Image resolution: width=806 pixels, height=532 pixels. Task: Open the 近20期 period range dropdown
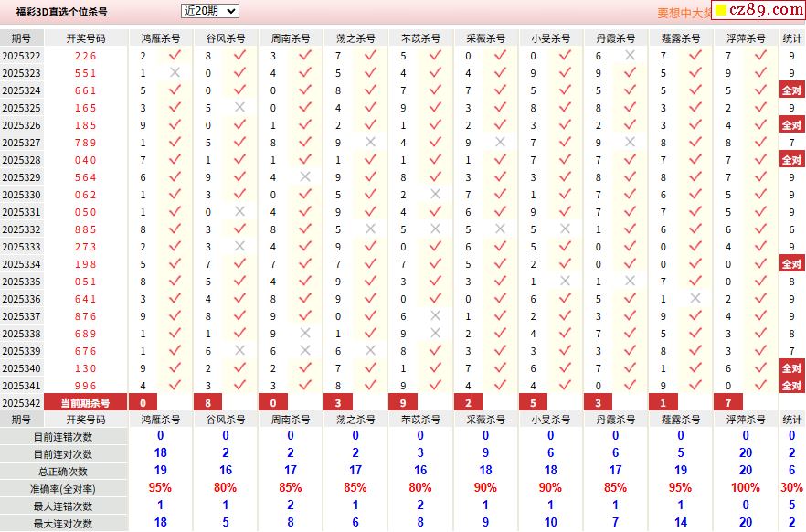[210, 11]
